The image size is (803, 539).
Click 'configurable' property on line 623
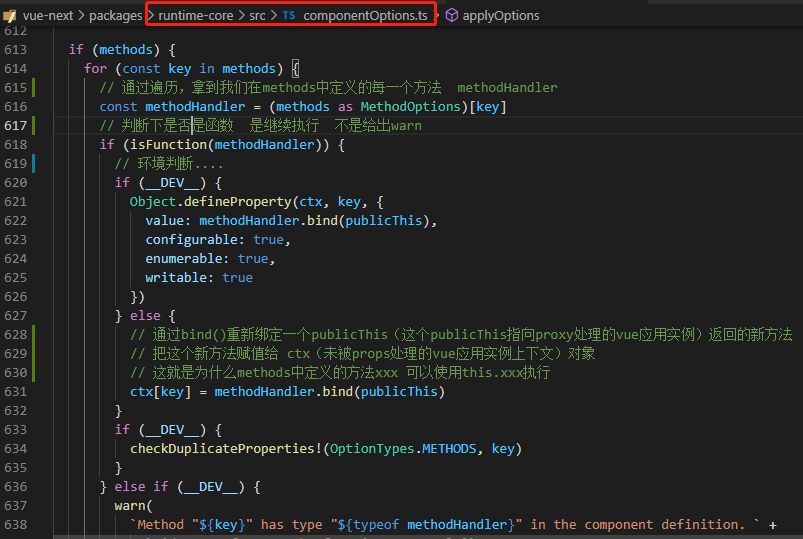(191, 239)
